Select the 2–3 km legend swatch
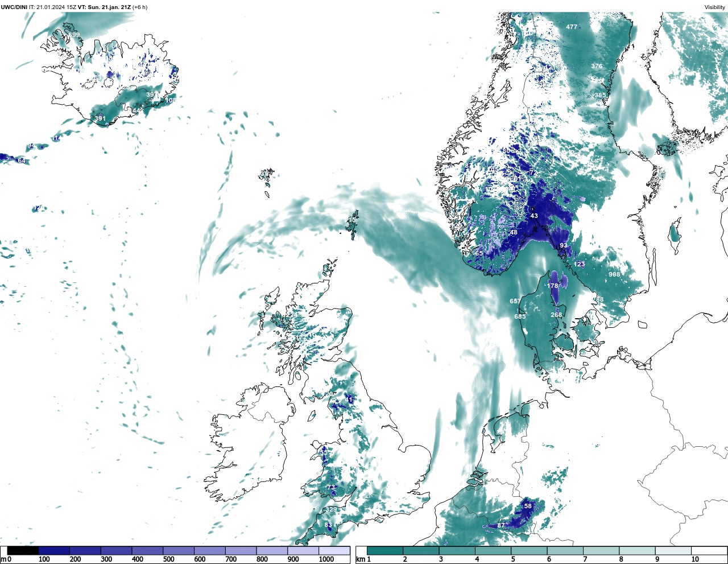The height and width of the screenshot is (564, 728). click(x=421, y=550)
